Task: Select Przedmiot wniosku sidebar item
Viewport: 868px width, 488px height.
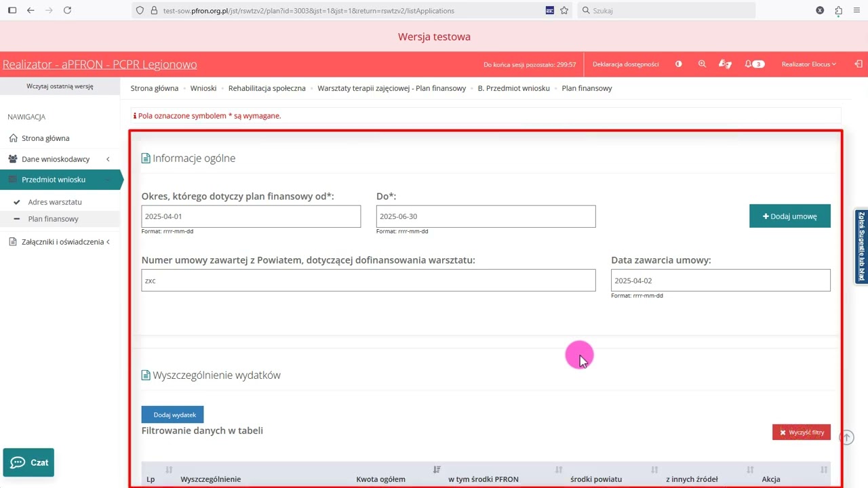Action: [x=60, y=180]
